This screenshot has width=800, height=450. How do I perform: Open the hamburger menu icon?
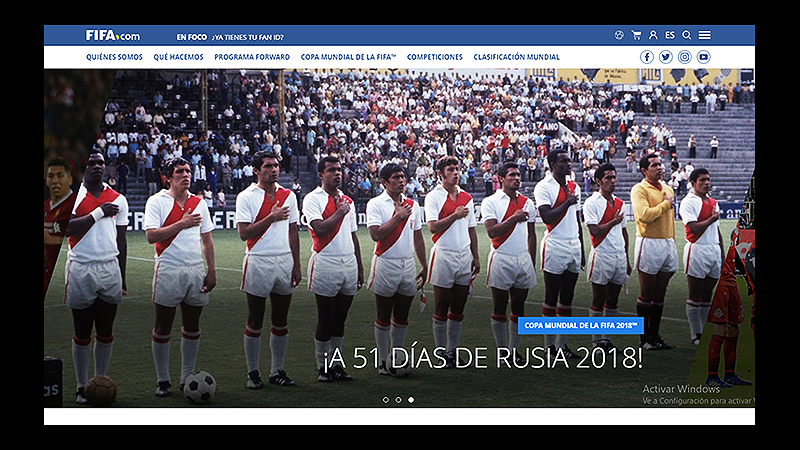(705, 35)
